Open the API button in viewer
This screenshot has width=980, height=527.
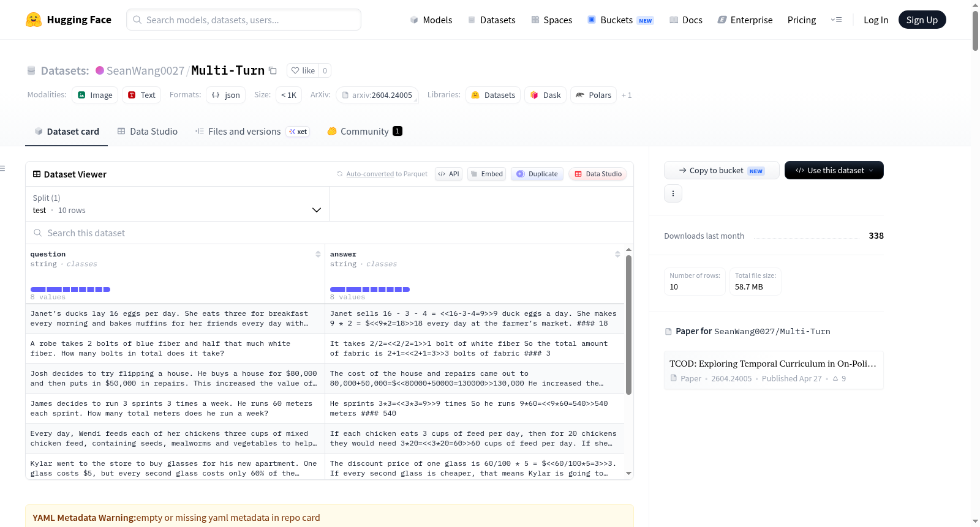(448, 174)
